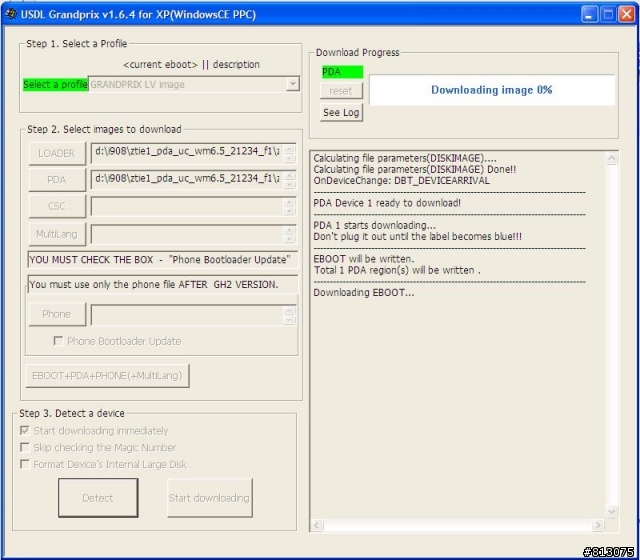The height and width of the screenshot is (560, 640).
Task: Click the USDL Grandprix title bar app icon
Action: [x=10, y=14]
